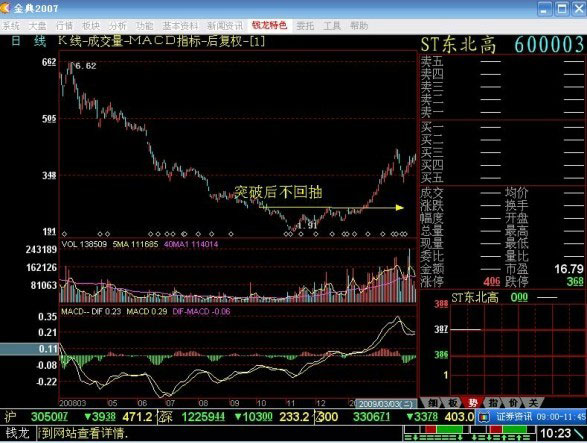Image resolution: width=587 pixels, height=443 pixels.
Task: Open the 钱龙特色 menu
Action: [270, 25]
